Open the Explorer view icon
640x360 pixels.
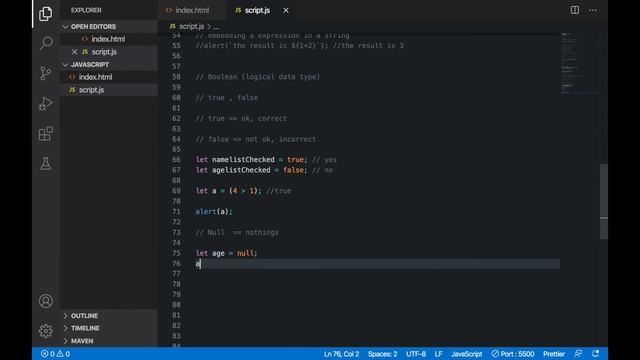point(46,14)
